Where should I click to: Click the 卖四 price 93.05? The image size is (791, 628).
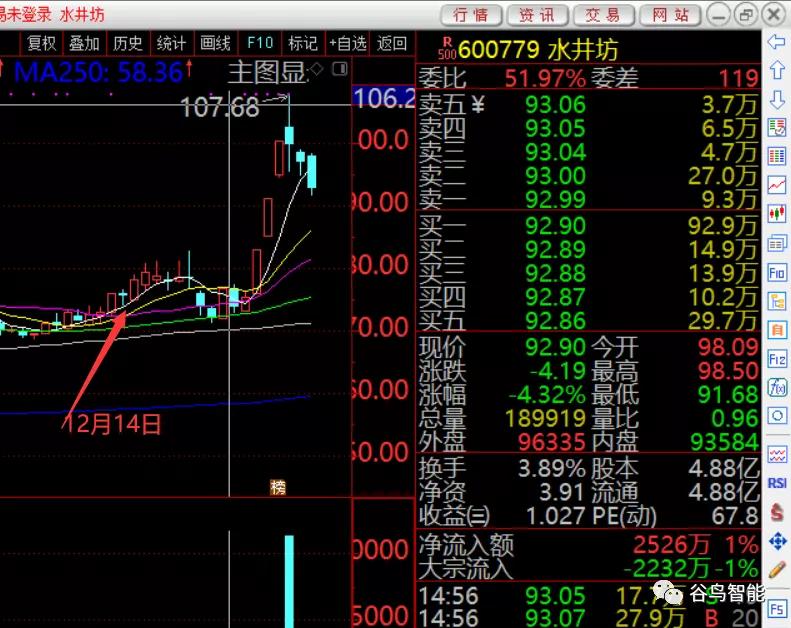(x=555, y=128)
